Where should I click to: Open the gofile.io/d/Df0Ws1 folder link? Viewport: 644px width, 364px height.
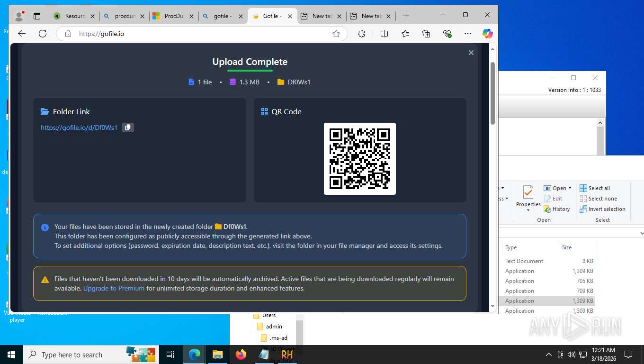79,127
